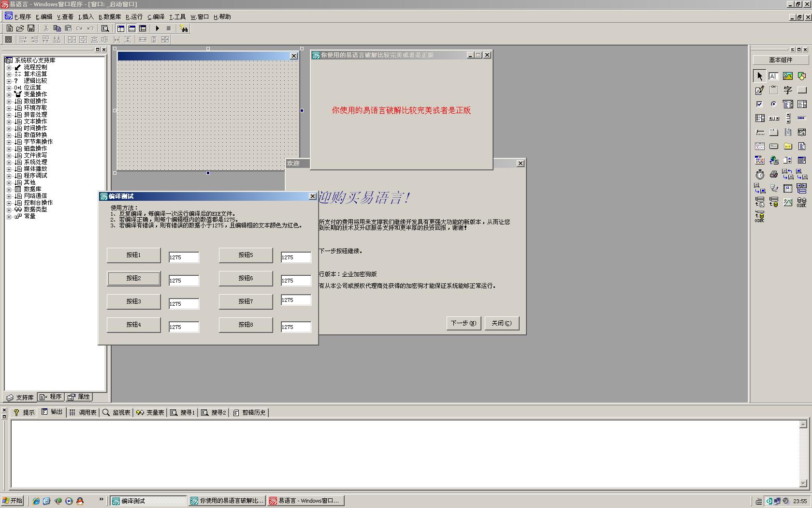Image resolution: width=812 pixels, height=508 pixels.
Task: Expand the 数据类型 tree node
Action: click(9, 209)
